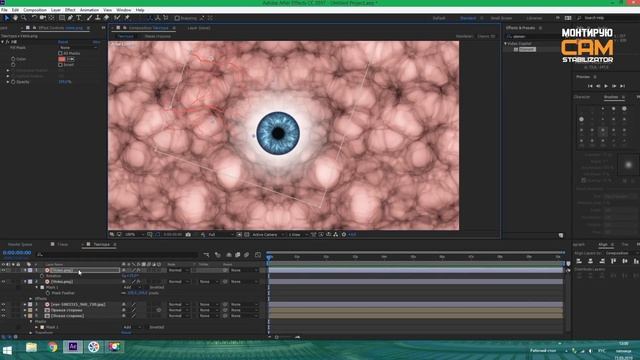The width and height of the screenshot is (640, 360).
Task: Select the Puppet Pin tool
Action: (127, 18)
